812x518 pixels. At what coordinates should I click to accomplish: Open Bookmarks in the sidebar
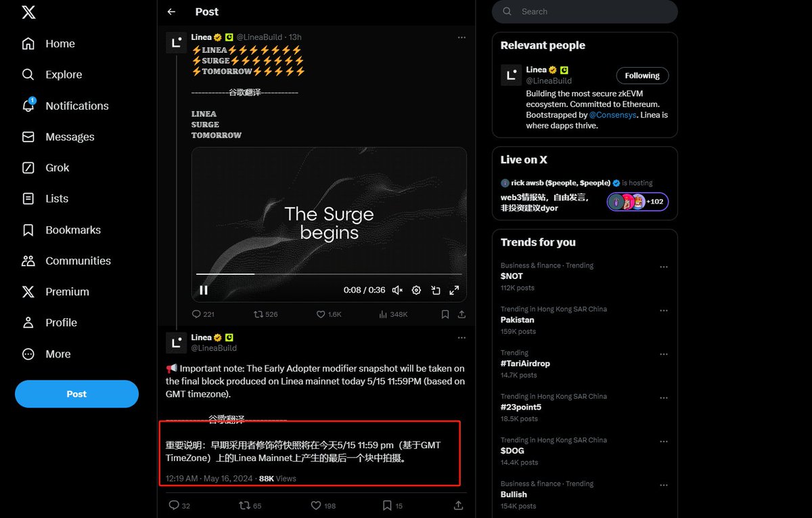tap(62, 230)
